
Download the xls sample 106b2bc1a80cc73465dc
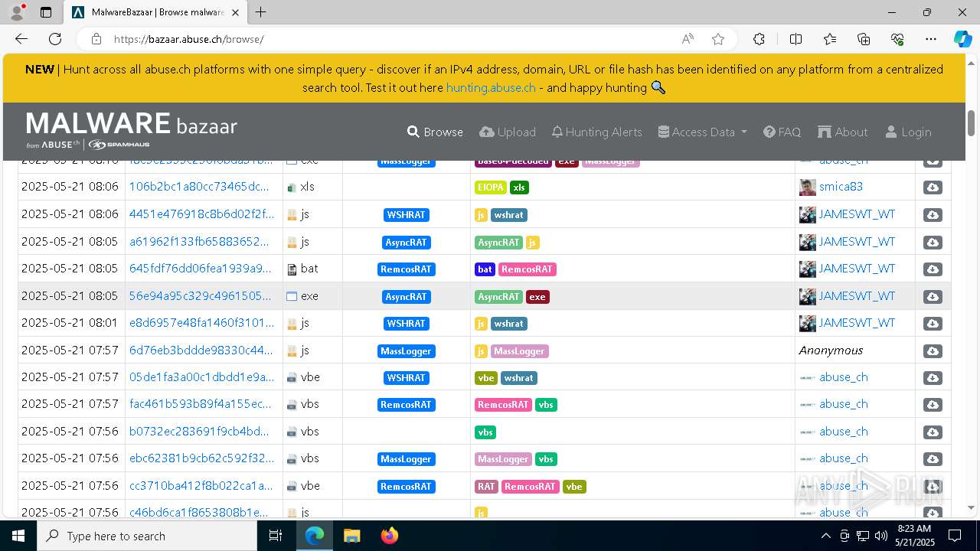(932, 187)
